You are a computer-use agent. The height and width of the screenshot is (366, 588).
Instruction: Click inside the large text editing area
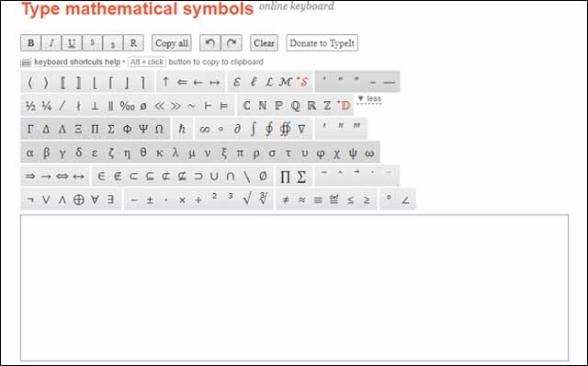(294, 288)
